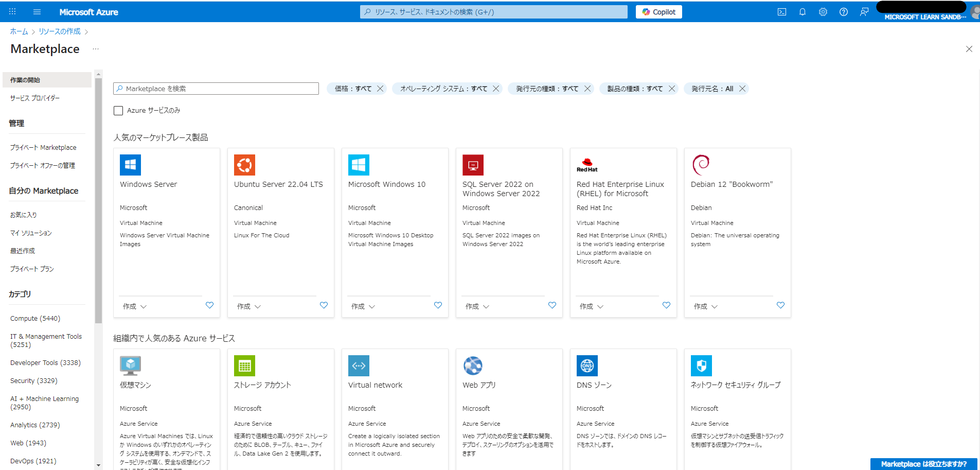
Task: Filter by Compute (5440) category
Action: point(35,318)
